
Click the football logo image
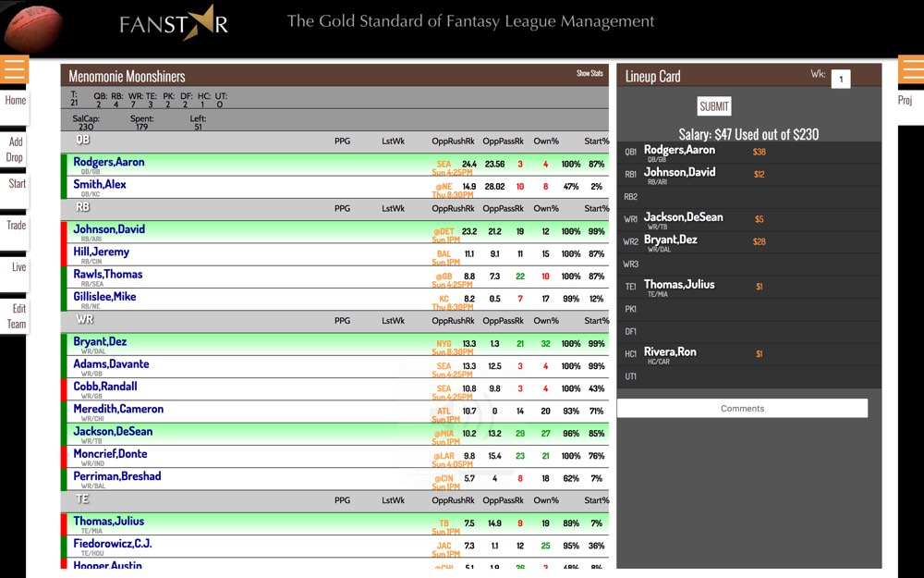coord(32,28)
